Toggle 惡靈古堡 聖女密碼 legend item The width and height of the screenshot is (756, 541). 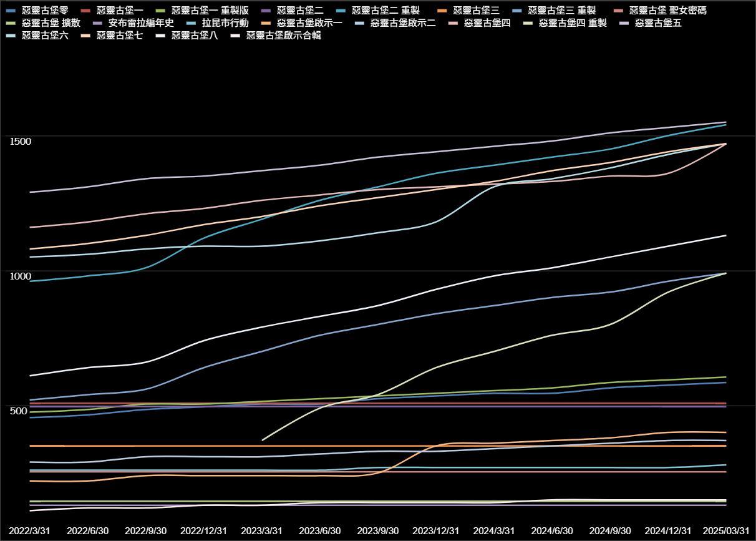[x=659, y=11]
